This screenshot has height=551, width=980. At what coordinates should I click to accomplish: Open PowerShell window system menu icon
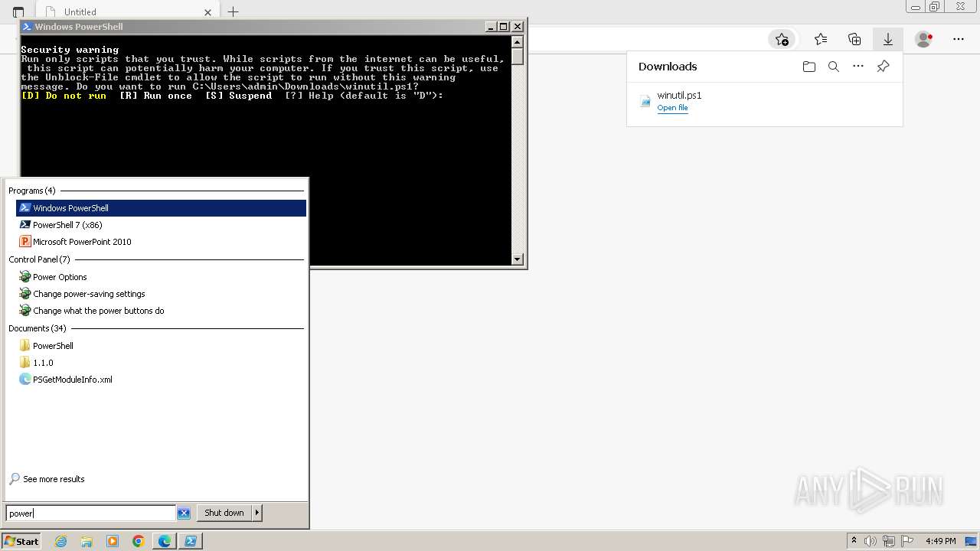[x=27, y=27]
